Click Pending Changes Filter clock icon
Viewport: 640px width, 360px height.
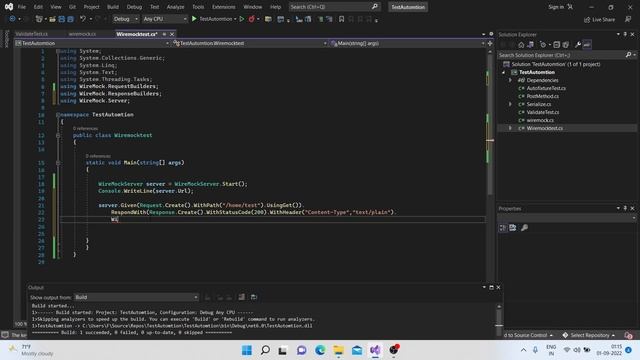(543, 44)
